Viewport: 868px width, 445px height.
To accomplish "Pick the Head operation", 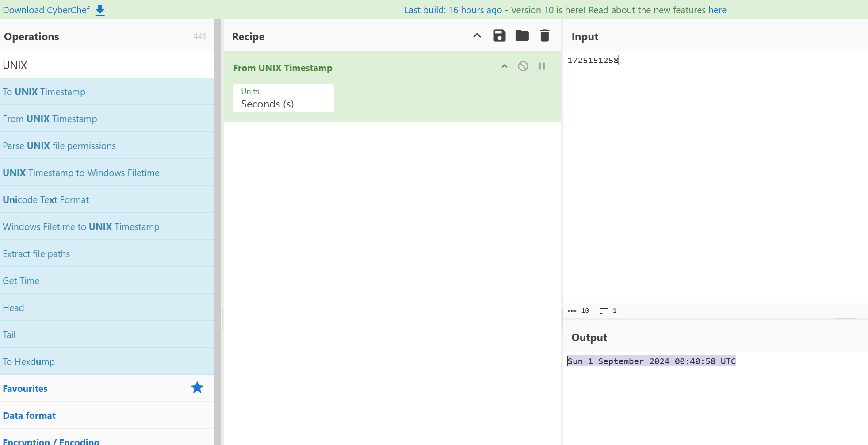I will pos(107,307).
